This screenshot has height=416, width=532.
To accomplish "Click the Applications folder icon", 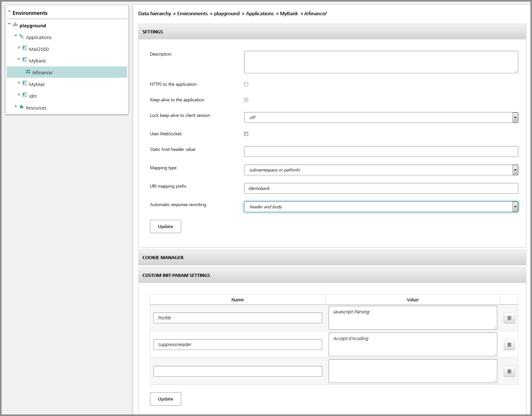I will pyautogui.click(x=22, y=37).
